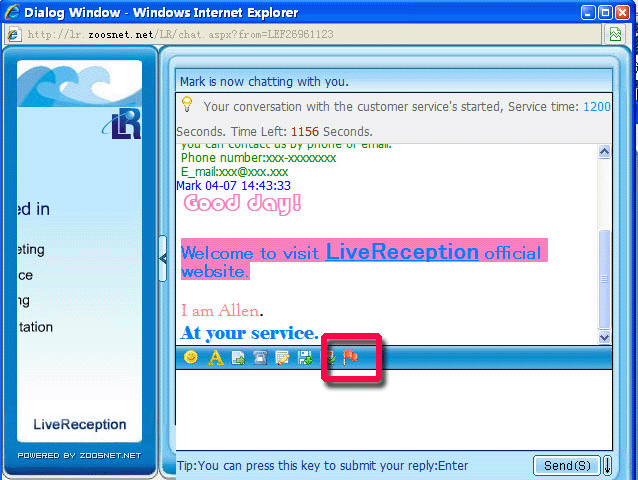This screenshot has width=638, height=480.
Task: Click 'Mark is now chatting with you.' text
Action: pos(264,82)
